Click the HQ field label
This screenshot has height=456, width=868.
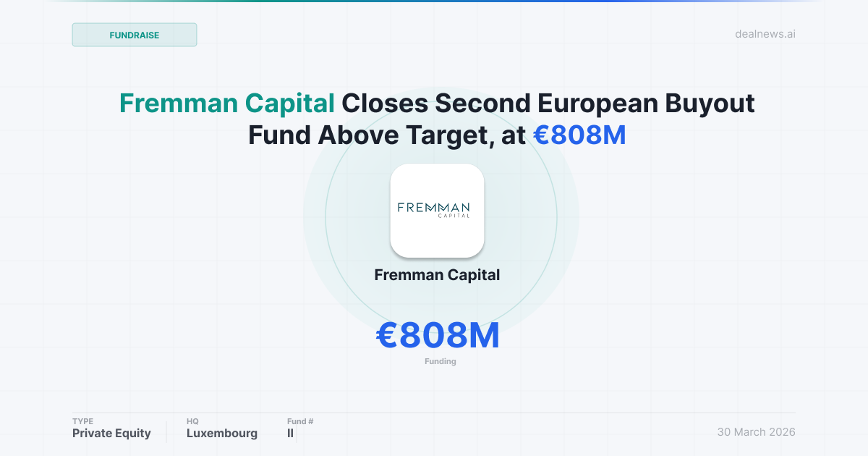[x=192, y=421]
